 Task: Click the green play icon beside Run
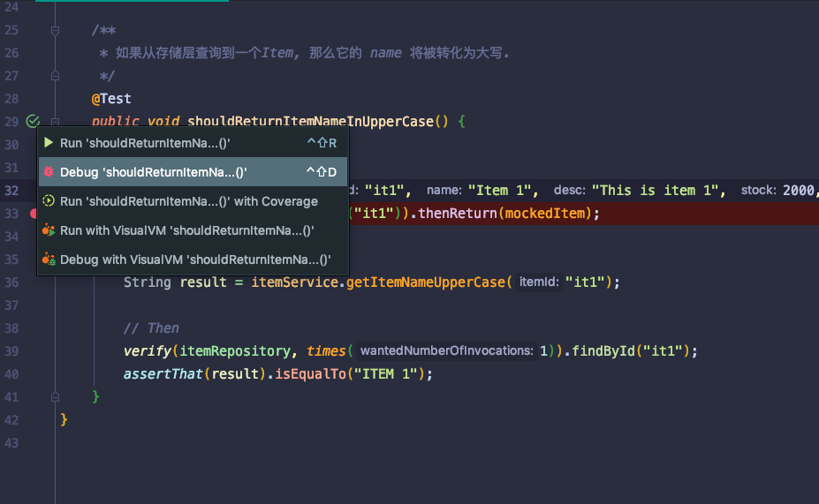[49, 142]
